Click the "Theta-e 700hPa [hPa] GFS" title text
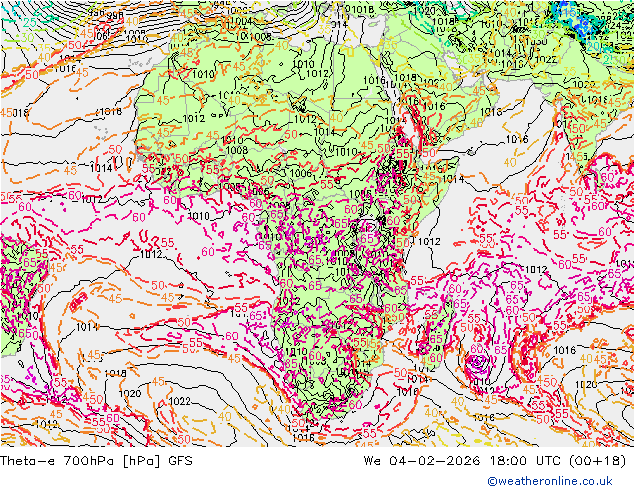Viewport: 634px width, 490px height. tap(96, 460)
